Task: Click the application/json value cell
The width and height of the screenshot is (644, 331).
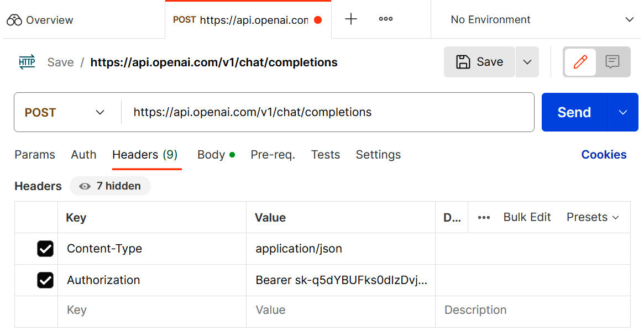Action: coord(341,249)
